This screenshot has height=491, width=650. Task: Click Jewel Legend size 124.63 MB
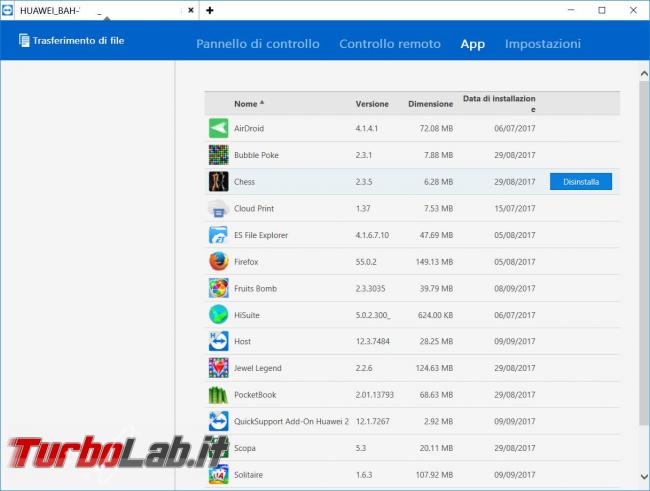point(434,368)
